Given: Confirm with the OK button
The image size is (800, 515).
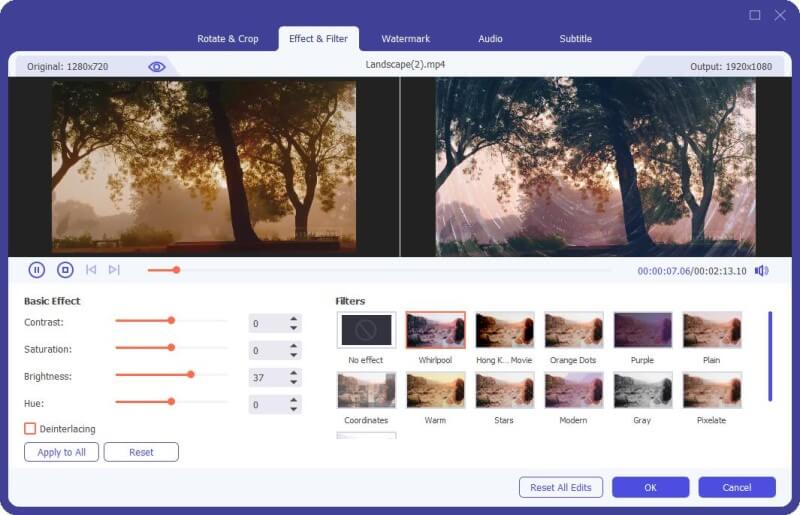Looking at the screenshot, I should coord(651,487).
